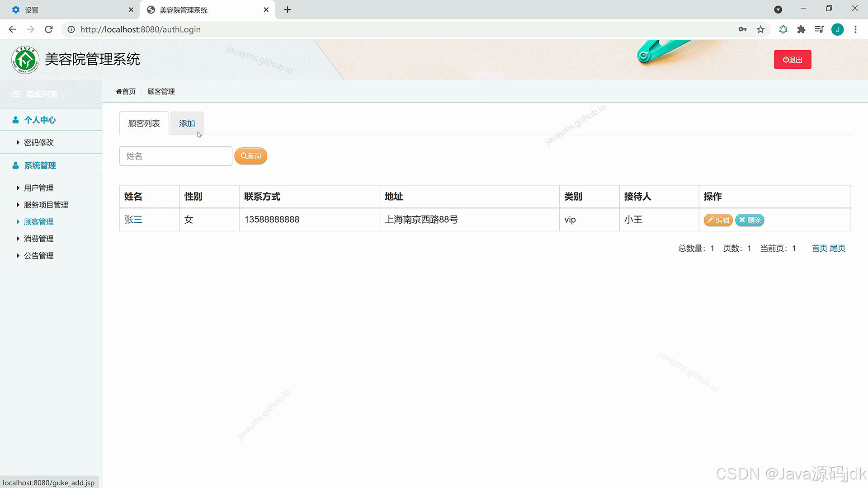Open 顾客管理 in sidebar
This screenshot has width=868, height=488.
click(38, 222)
